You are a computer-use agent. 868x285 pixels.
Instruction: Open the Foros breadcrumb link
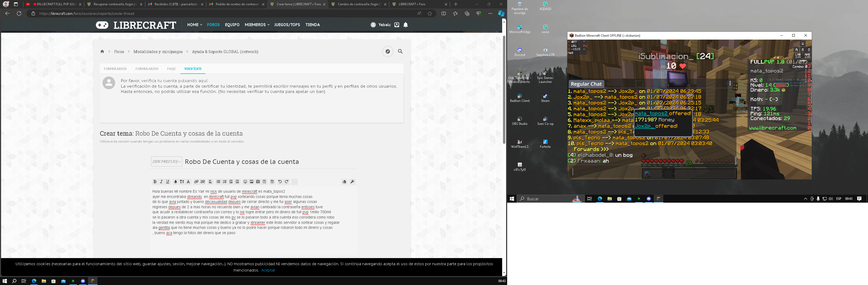coord(119,52)
